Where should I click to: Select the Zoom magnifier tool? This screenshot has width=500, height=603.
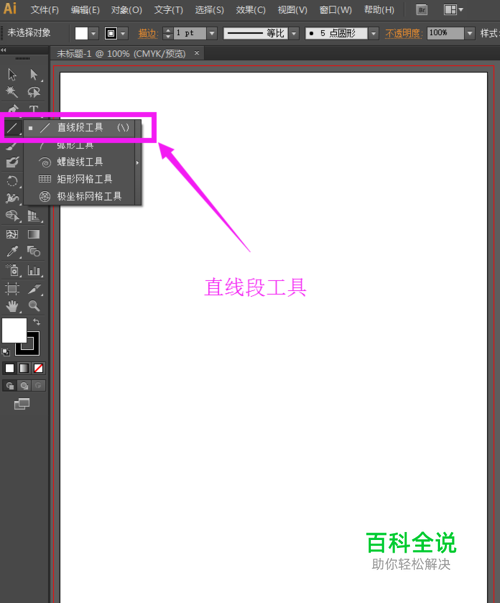(x=34, y=306)
